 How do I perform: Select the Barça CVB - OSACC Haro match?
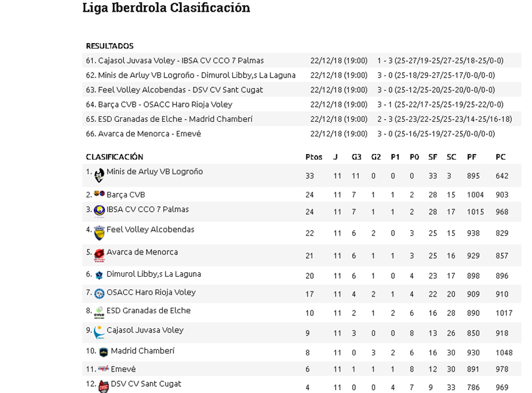159,104
